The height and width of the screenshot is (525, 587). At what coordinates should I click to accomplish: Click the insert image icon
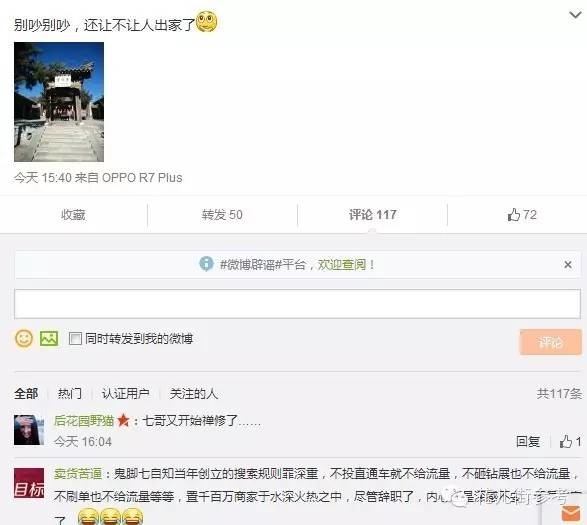point(49,339)
